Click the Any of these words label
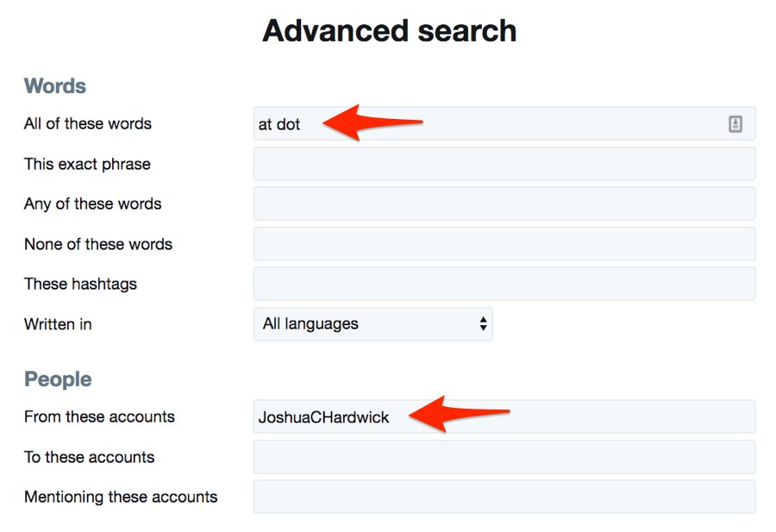The height and width of the screenshot is (532, 776). click(x=93, y=203)
